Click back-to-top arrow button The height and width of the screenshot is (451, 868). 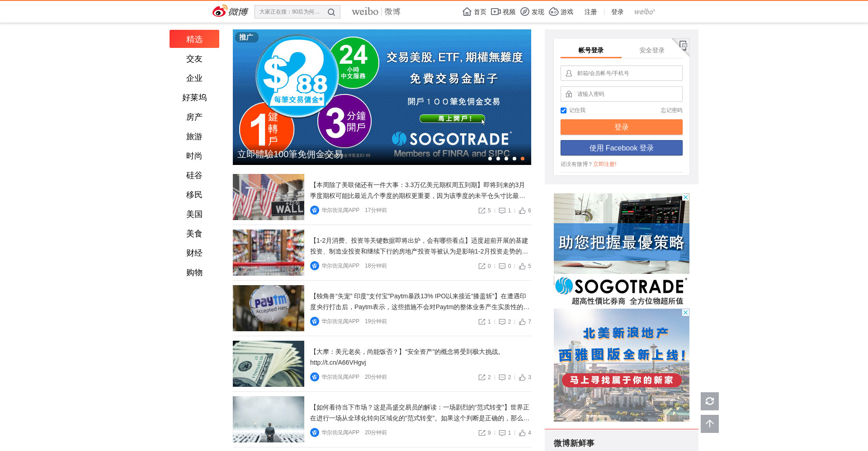coord(710,424)
